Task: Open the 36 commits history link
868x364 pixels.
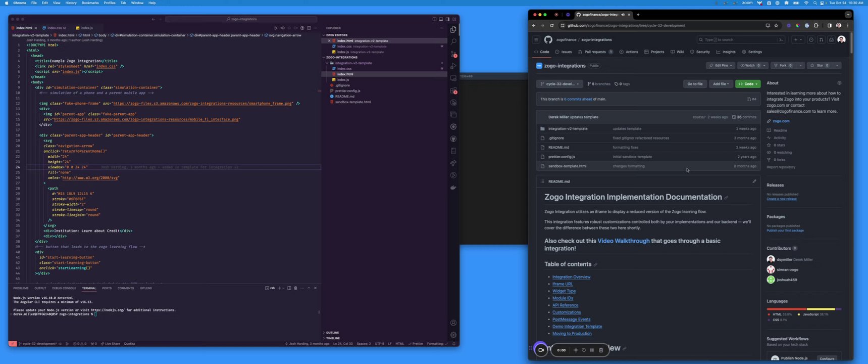Action: click(x=744, y=117)
